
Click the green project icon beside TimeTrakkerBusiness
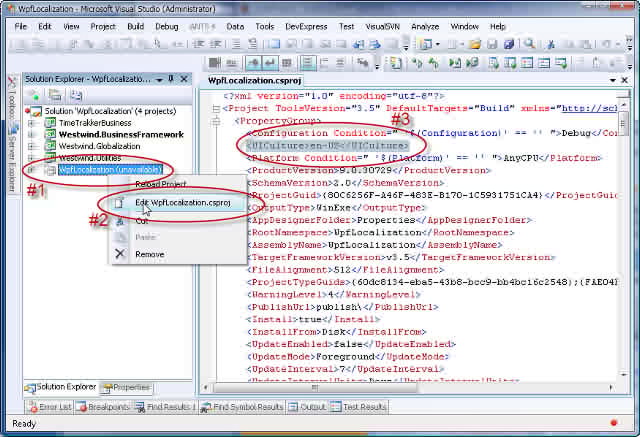50,122
